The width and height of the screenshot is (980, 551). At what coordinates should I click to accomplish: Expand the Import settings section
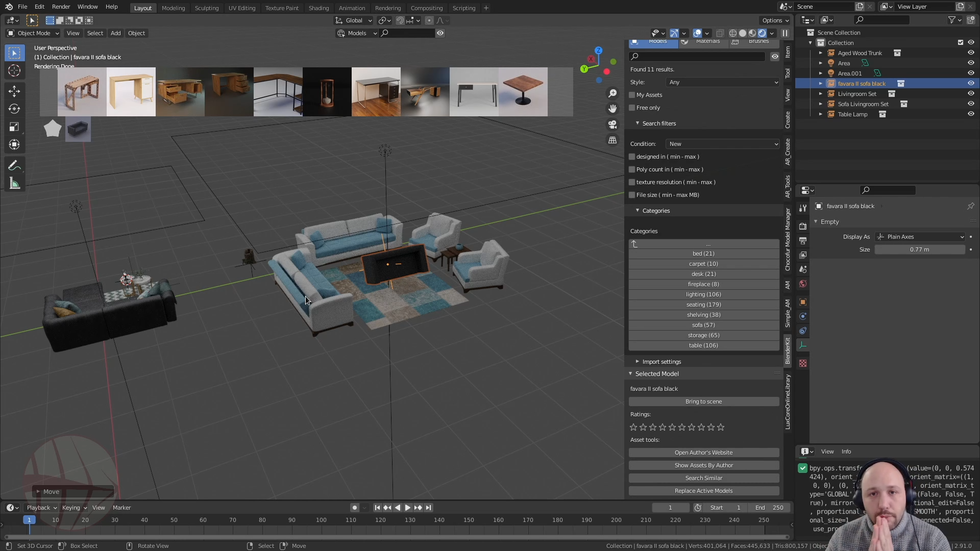coord(661,362)
